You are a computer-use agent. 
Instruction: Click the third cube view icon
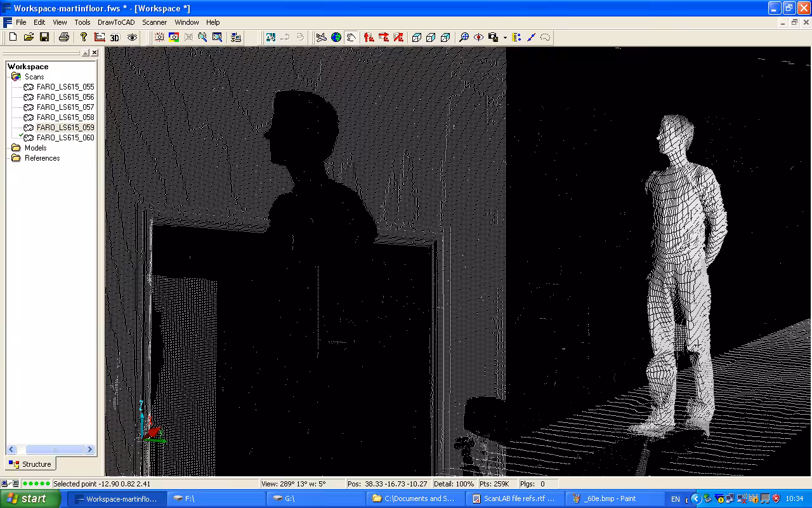446,37
